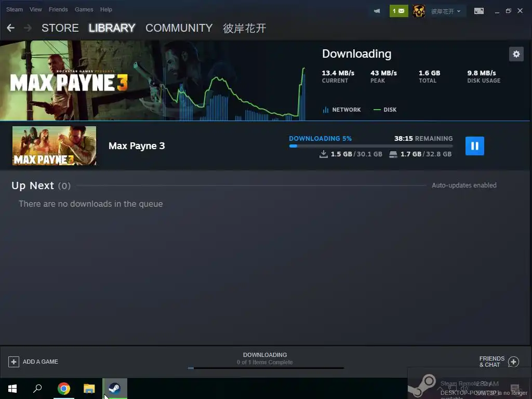Open the 彼岸花开 profile tab
This screenshot has width=532, height=399.
coord(244,28)
